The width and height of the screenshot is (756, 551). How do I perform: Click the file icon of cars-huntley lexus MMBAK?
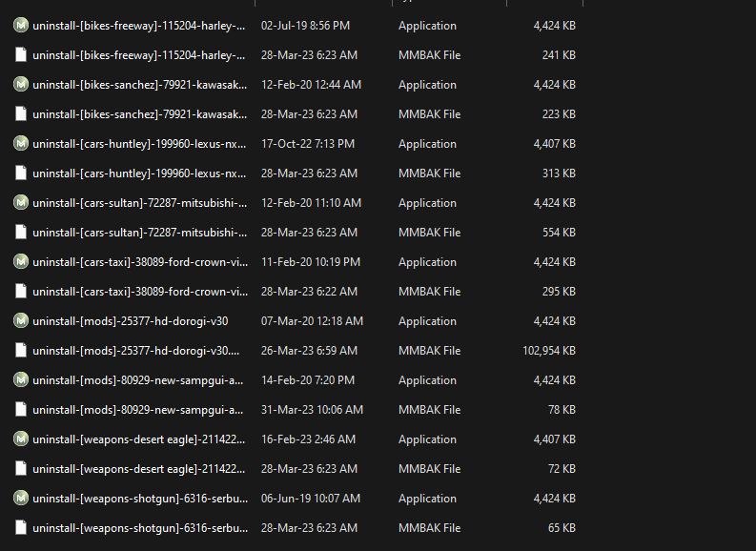[x=21, y=173]
